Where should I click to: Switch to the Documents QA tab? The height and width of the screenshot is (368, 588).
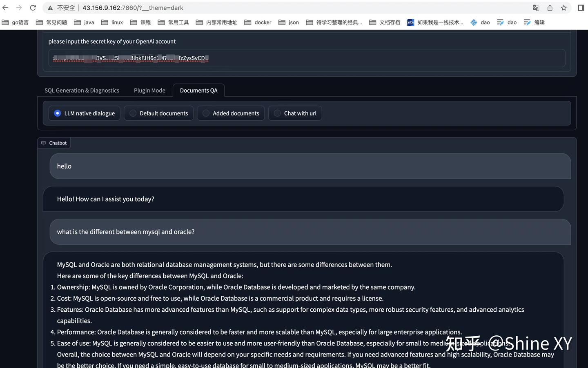pyautogui.click(x=198, y=91)
